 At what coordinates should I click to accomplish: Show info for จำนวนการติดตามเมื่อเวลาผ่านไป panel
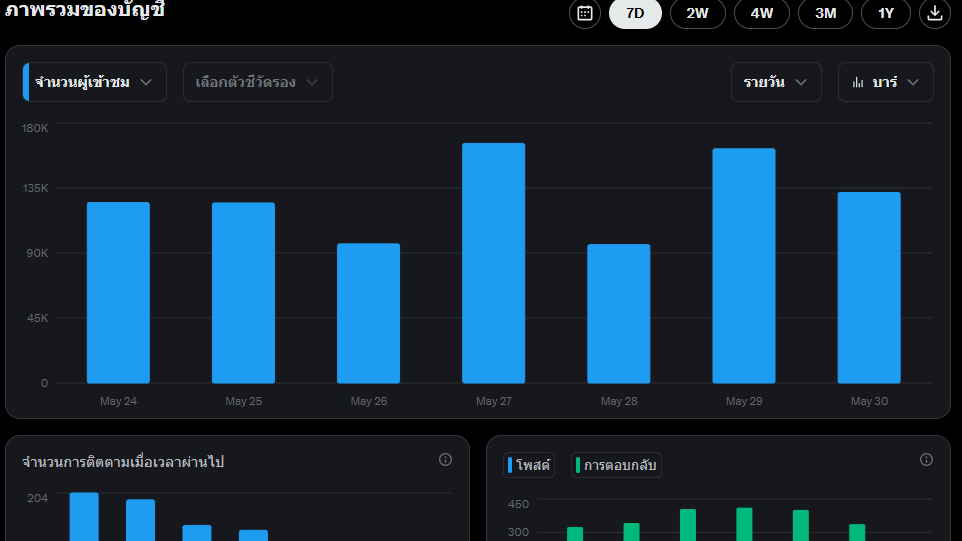point(445,460)
